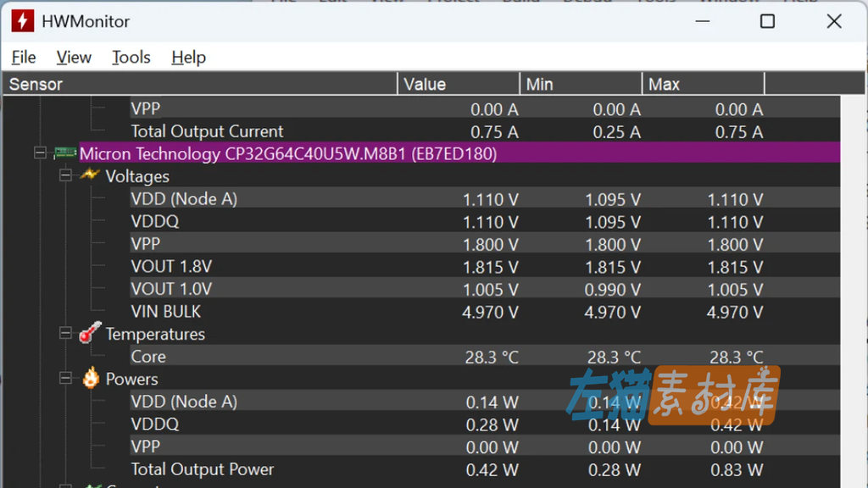Image resolution: width=868 pixels, height=488 pixels.
Task: Click the 1.110 V max of VDDQ
Action: (735, 223)
